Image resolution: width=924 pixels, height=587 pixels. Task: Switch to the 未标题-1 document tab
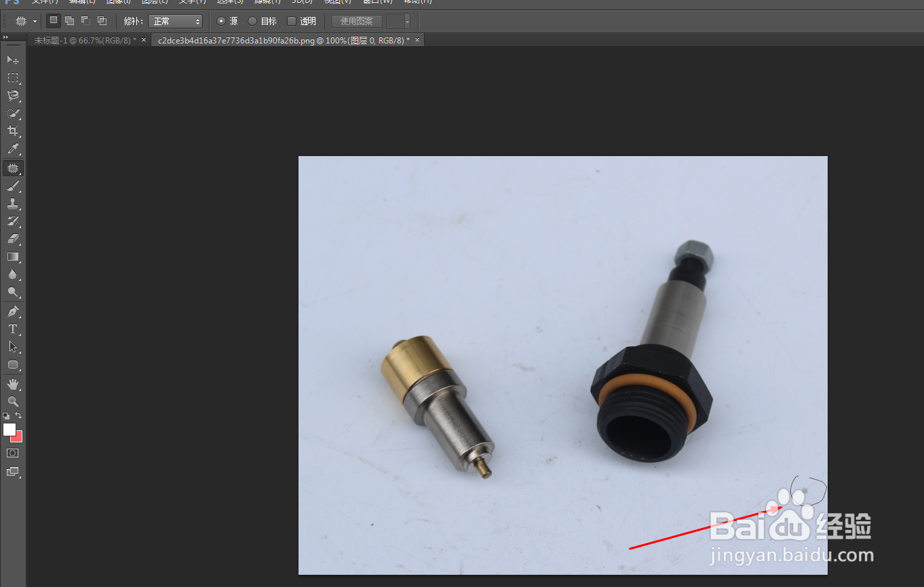coord(85,40)
